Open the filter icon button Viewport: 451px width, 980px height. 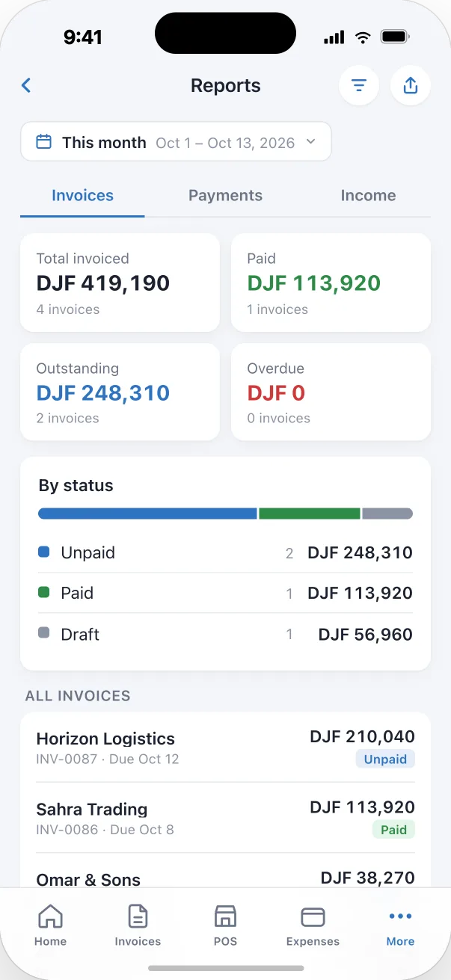coord(359,85)
